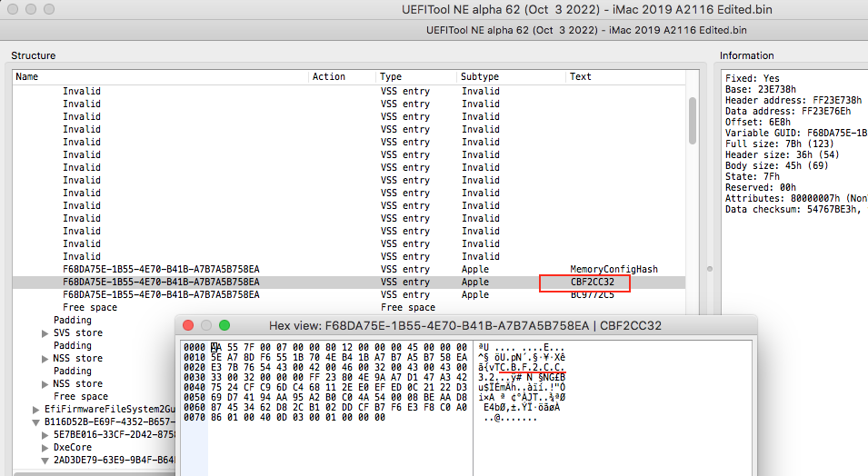This screenshot has height=476, width=868.
Task: Collapse the 2AD3DE79-63E9-9B4F node
Action: [45, 461]
